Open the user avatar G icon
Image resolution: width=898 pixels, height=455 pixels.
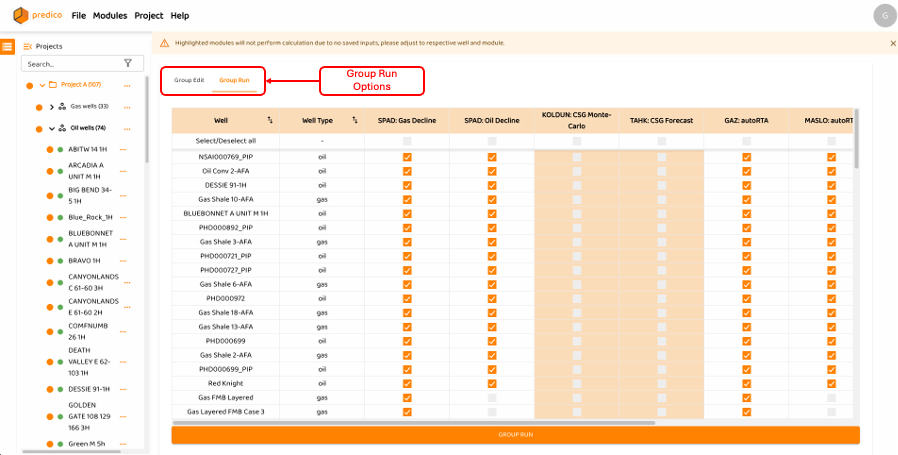coord(883,16)
